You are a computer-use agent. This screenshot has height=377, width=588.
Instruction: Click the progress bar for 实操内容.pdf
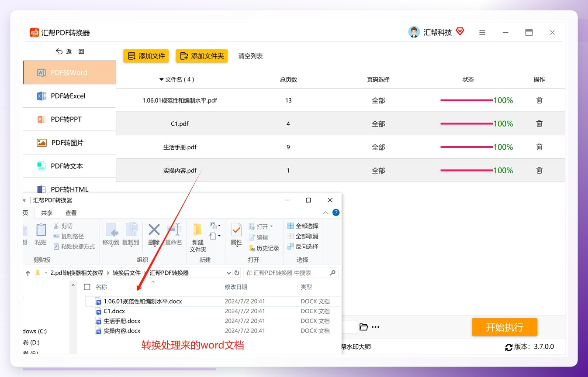pyautogui.click(x=467, y=171)
